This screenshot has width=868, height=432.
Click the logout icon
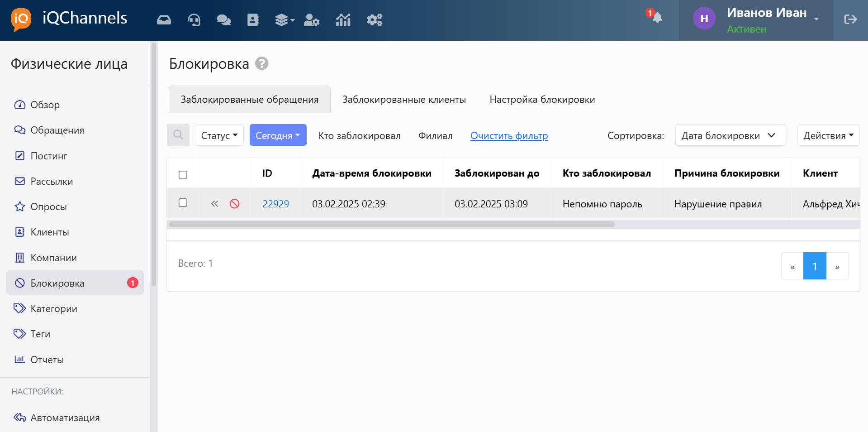[850, 19]
